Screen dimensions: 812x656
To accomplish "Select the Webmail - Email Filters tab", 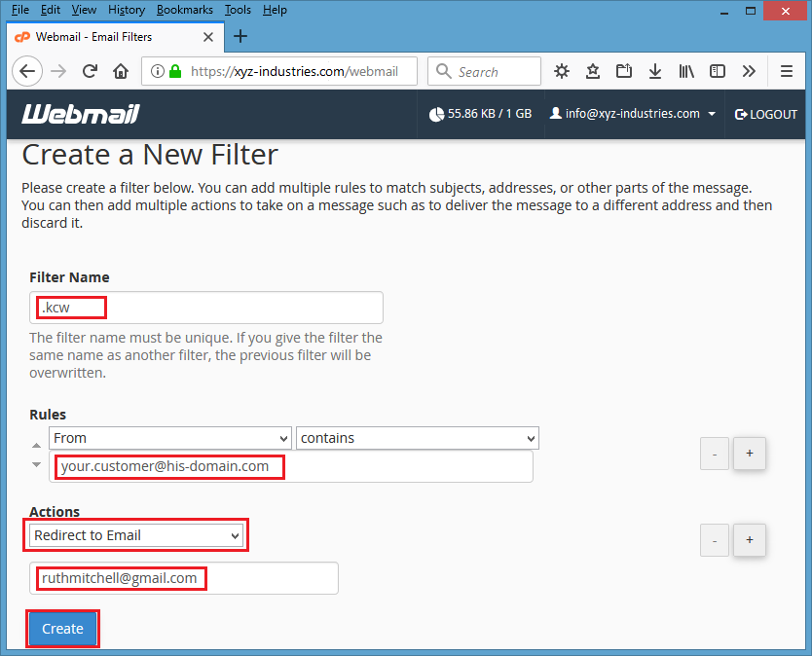I will pyautogui.click(x=116, y=37).
